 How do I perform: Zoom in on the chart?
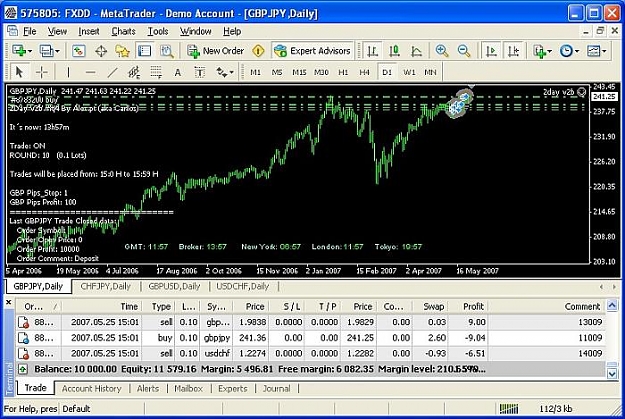442,51
